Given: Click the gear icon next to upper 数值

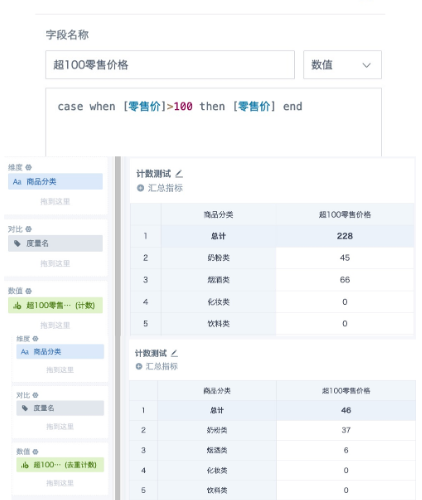Looking at the screenshot, I should 29,291.
